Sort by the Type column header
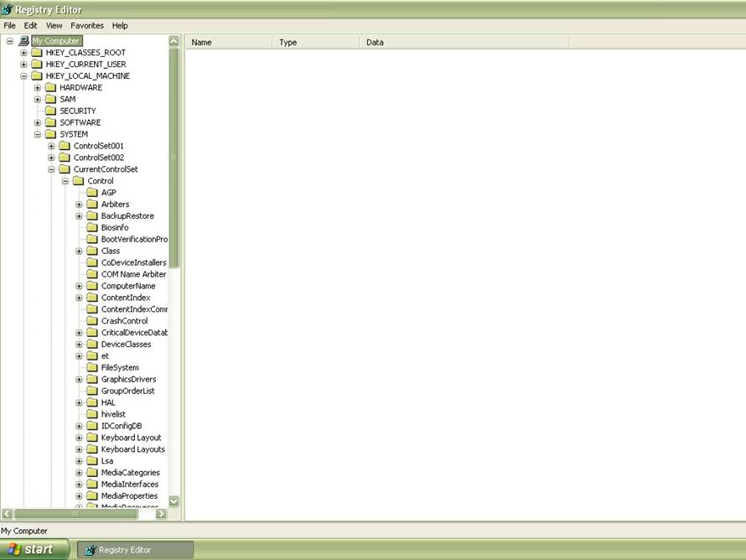The height and width of the screenshot is (560, 746). [315, 43]
